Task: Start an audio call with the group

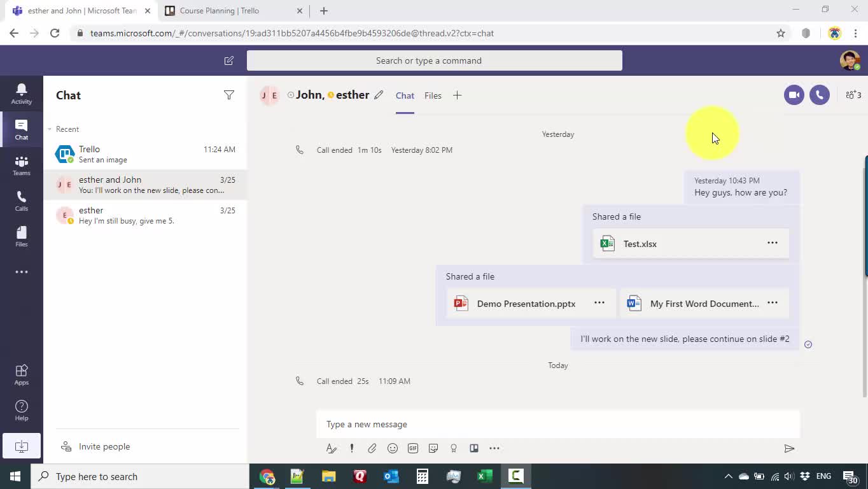Action: click(x=820, y=95)
